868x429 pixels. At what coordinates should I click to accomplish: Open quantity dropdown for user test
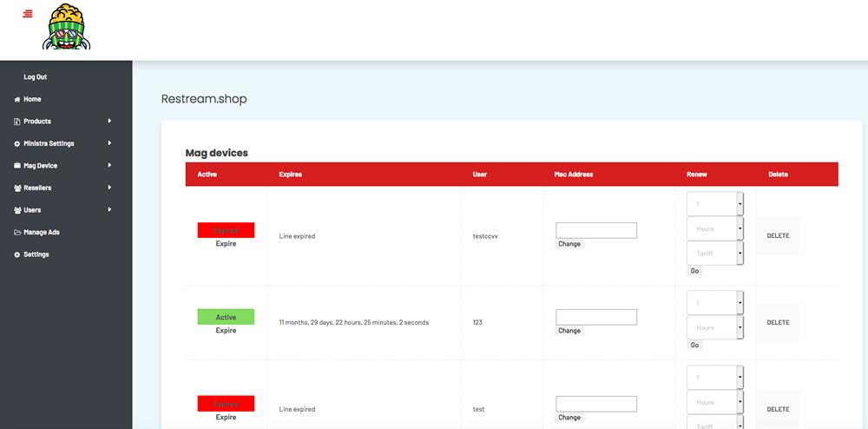coord(715,378)
